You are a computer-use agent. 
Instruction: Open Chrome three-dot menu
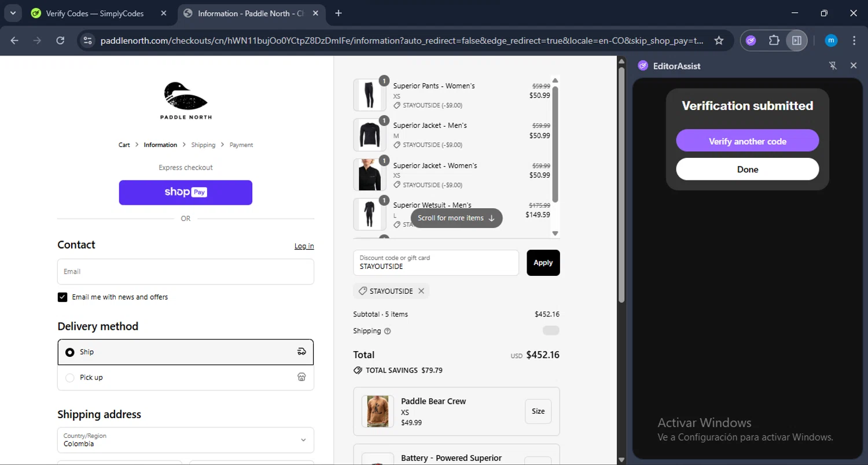[854, 40]
